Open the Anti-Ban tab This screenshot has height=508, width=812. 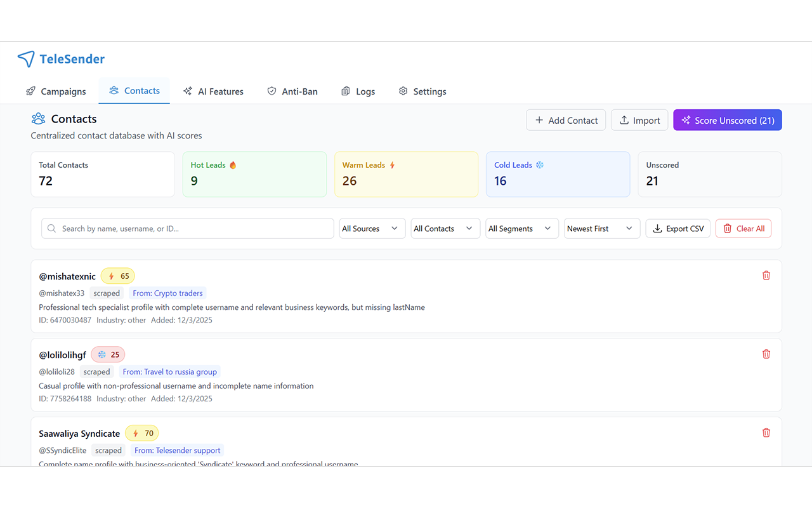[x=292, y=91]
